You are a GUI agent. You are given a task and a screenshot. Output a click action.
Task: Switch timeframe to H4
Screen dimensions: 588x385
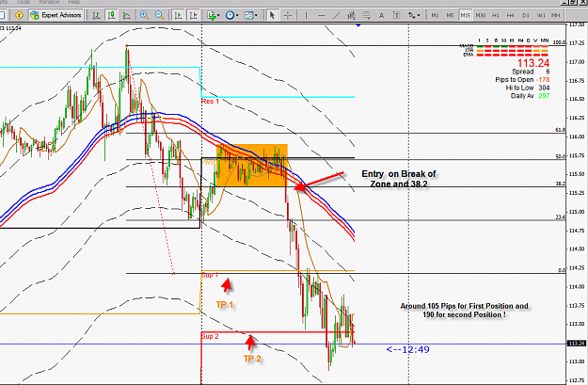click(x=510, y=15)
